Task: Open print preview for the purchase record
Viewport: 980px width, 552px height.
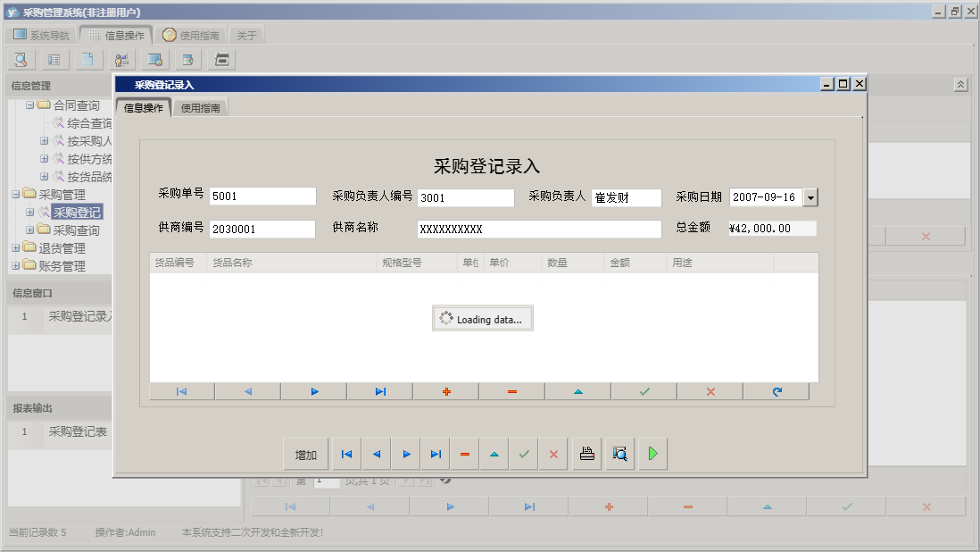Action: 619,454
